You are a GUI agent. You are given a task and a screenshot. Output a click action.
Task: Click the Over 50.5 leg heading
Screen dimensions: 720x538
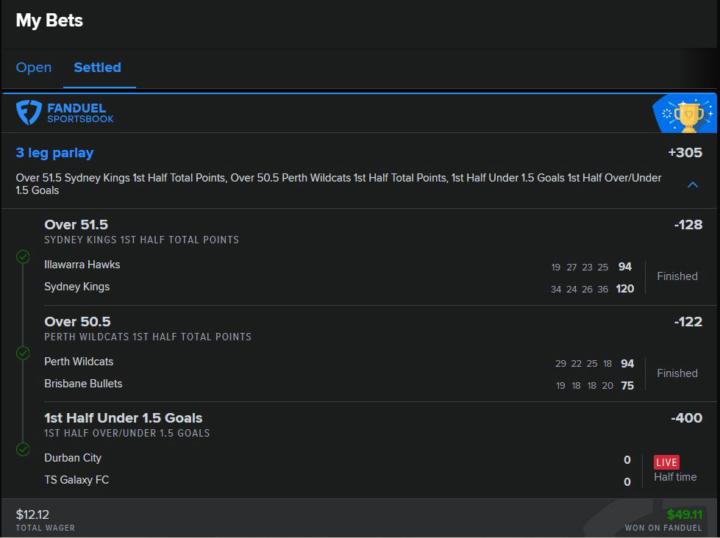point(77,322)
